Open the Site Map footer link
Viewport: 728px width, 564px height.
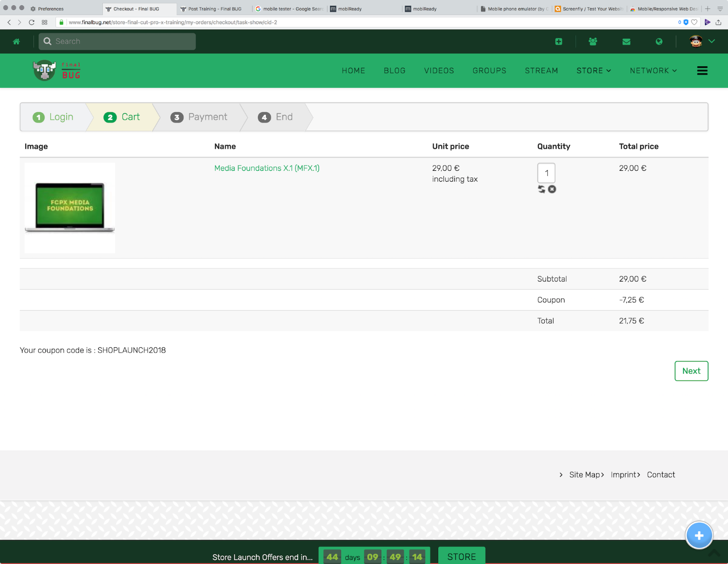point(585,475)
